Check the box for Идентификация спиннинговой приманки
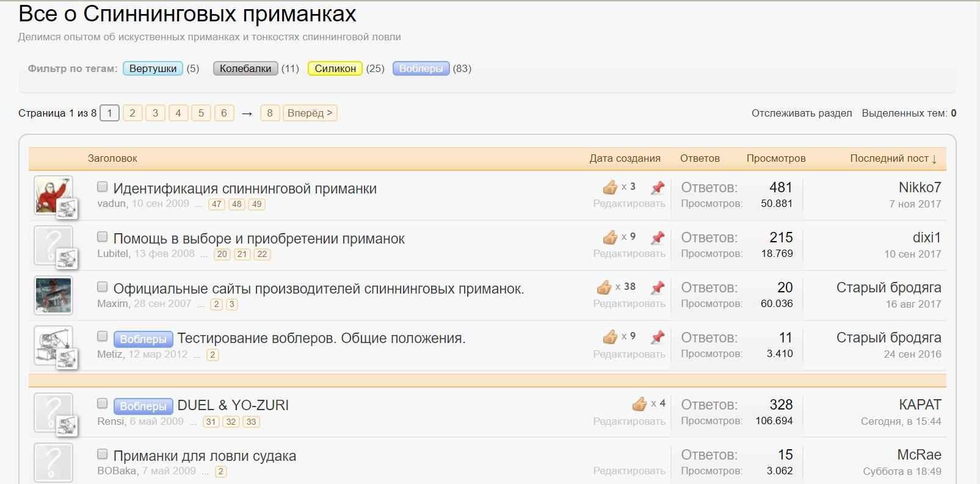Viewport: 980px width, 484px height. 103,187
